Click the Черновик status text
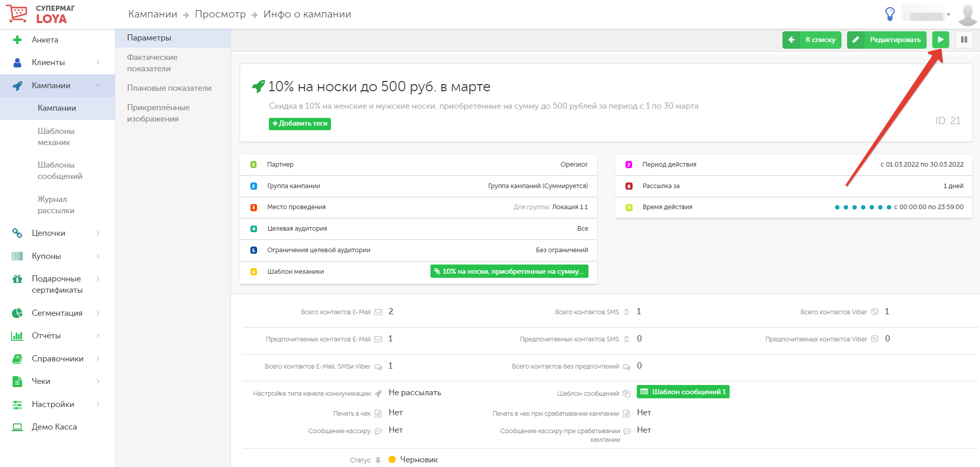Viewport: 980px width, 467px height. pos(419,460)
